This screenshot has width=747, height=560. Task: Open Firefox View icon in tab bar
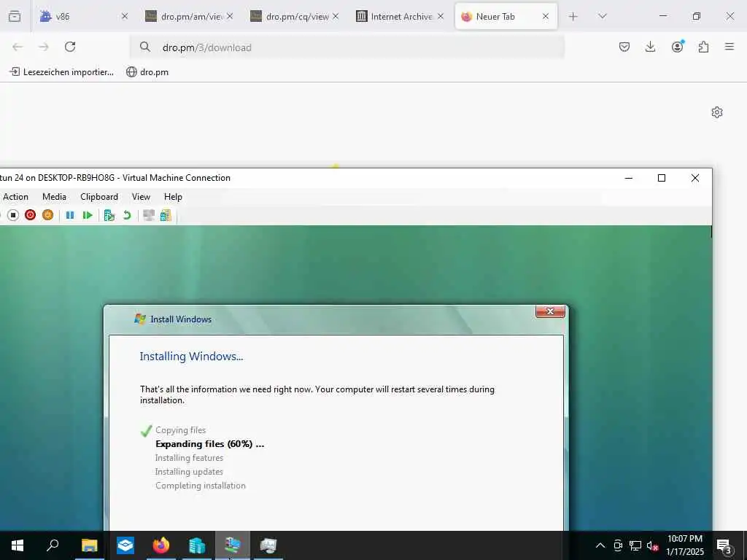pyautogui.click(x=15, y=16)
